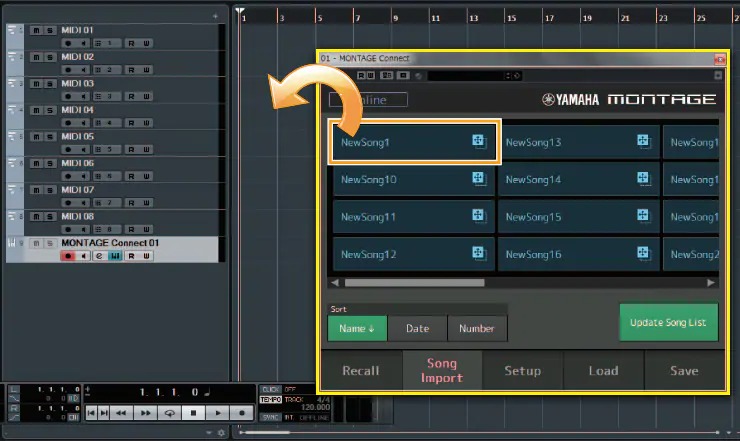Go to project end in transport
This screenshot has width=740, height=441.
point(104,413)
